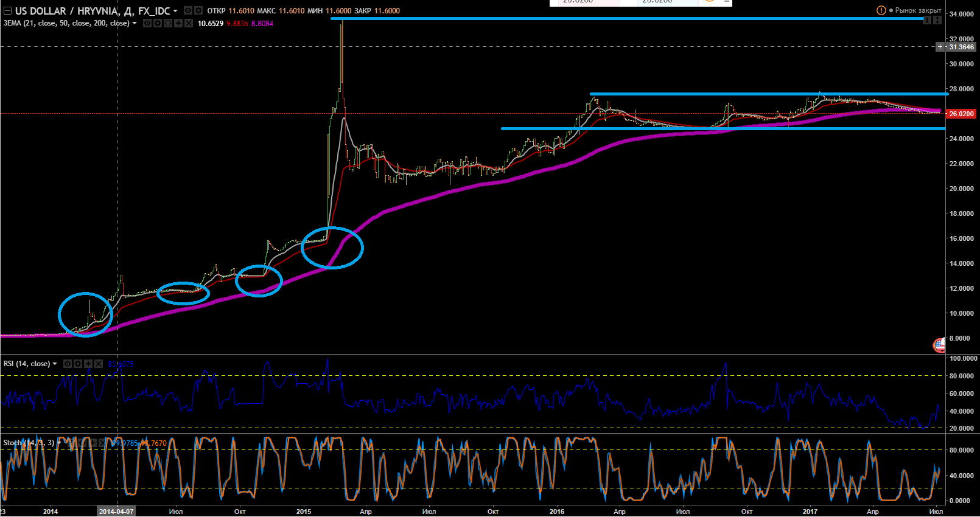Open the Stoch (14, 3, 3) dropdown arrow
Viewport: 980px width, 517px height.
click(x=59, y=443)
